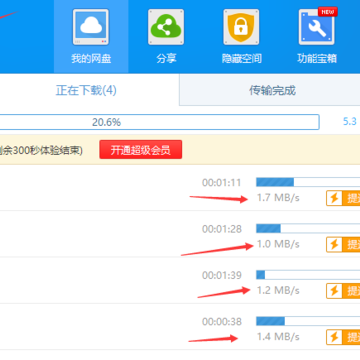Click the 开通超级会员 red button
360x360 pixels.
pos(141,150)
